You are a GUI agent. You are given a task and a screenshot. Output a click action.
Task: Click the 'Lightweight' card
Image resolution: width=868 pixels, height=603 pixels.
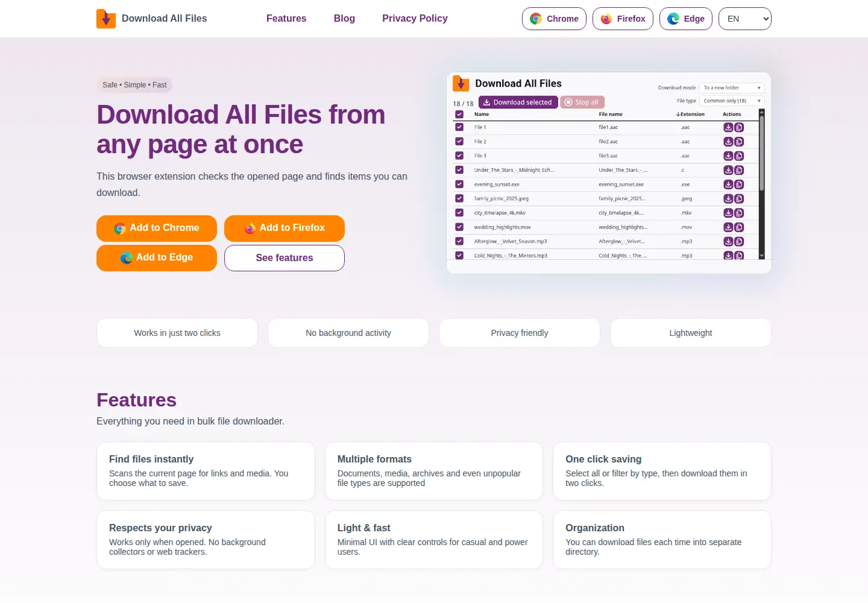coord(691,333)
